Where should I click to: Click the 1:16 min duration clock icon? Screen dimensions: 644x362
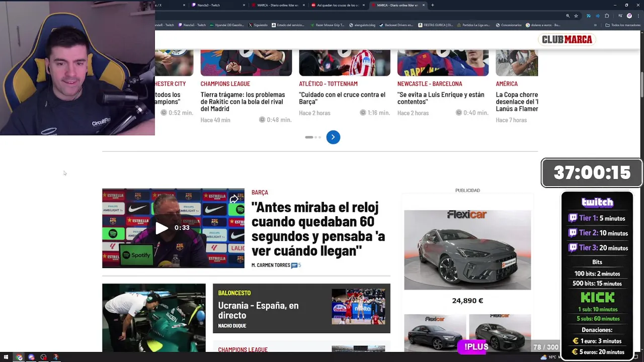363,113
